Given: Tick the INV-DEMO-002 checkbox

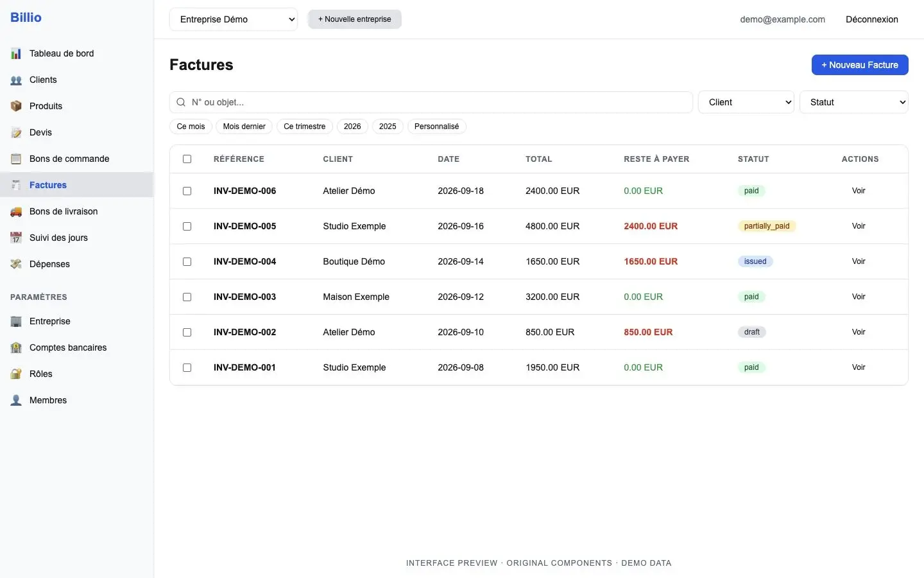Looking at the screenshot, I should click(x=187, y=332).
